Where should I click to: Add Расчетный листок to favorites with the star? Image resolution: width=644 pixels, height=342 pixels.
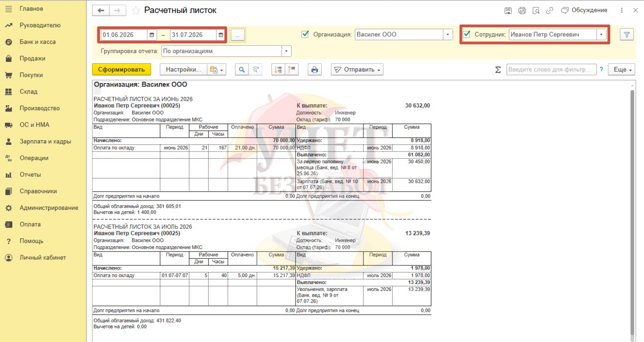coord(136,11)
